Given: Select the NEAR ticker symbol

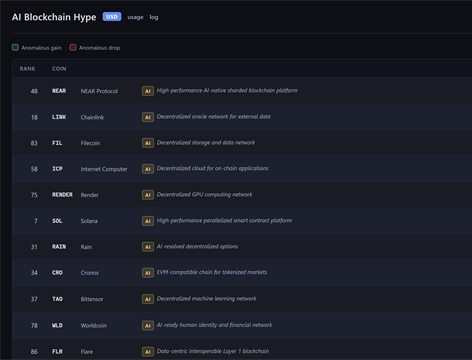Looking at the screenshot, I should point(59,91).
